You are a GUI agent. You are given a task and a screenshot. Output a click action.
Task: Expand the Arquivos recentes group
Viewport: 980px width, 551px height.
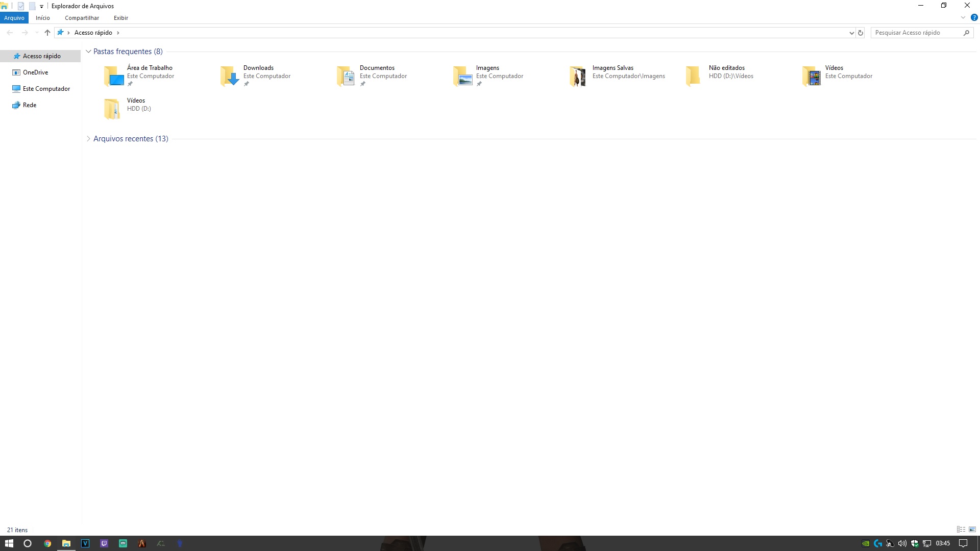[88, 139]
